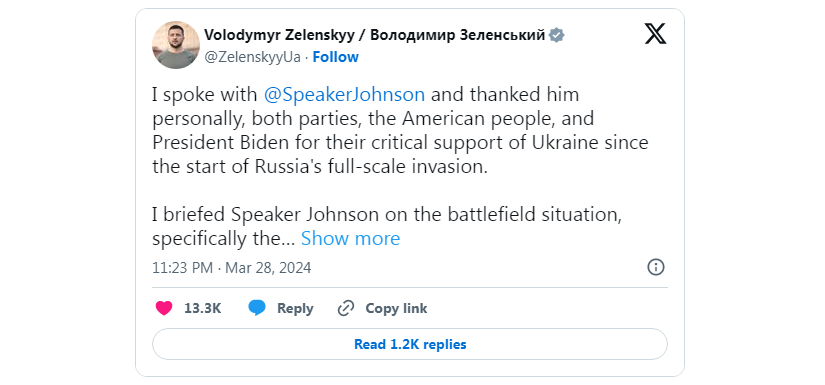
Task: Click the paragraph thanking President Biden
Action: coord(400,131)
